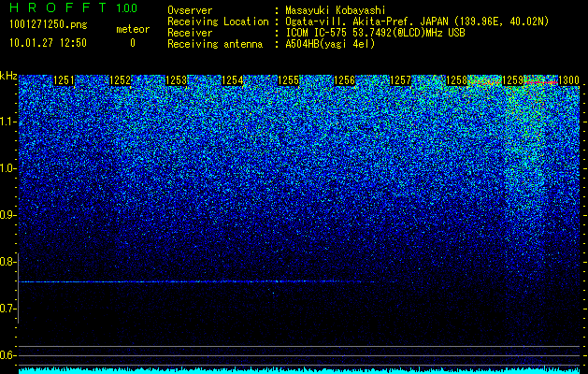Click the receiver text ICOM IC-575
The height and width of the screenshot is (374, 588).
pos(317,33)
